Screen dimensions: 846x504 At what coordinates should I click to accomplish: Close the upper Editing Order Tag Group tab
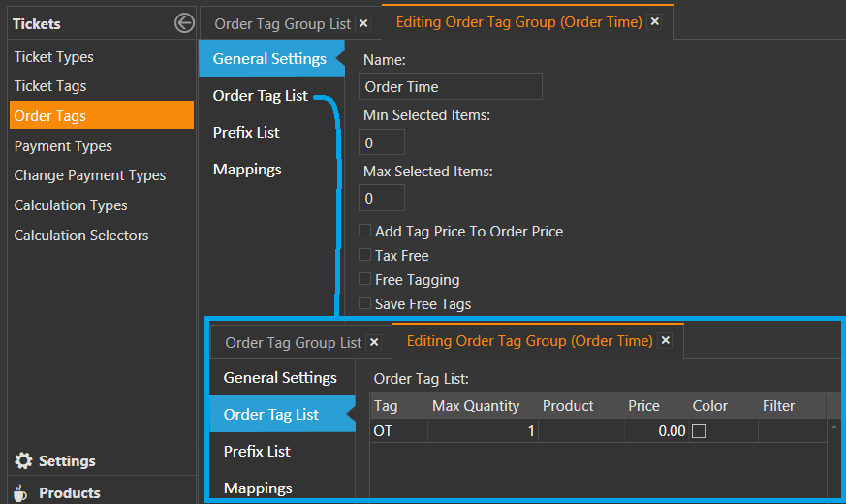click(654, 22)
